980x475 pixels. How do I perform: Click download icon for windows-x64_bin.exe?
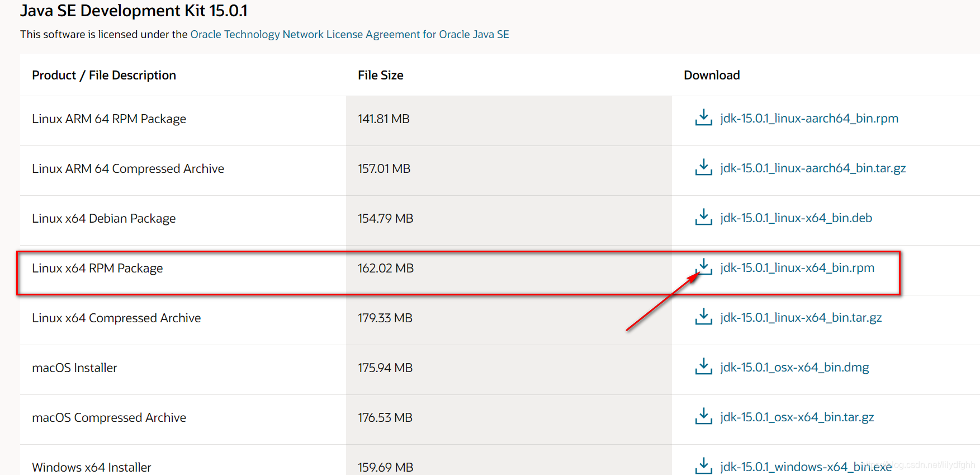point(703,466)
